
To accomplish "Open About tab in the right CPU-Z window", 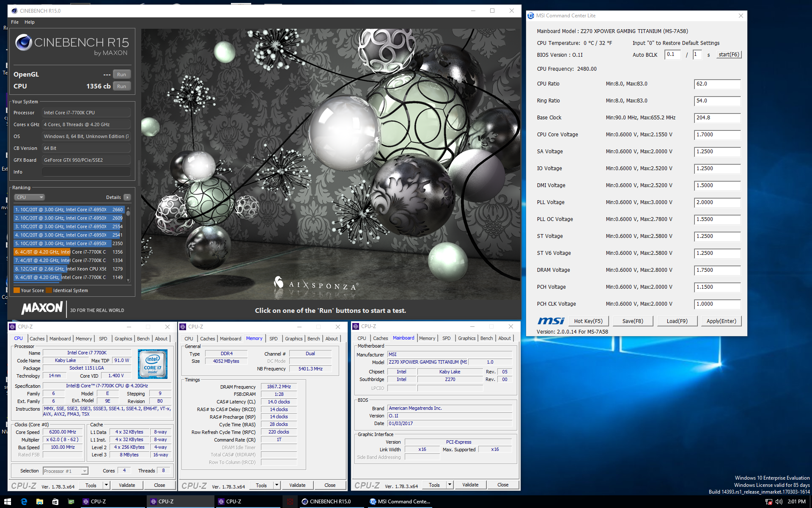I will click(505, 338).
